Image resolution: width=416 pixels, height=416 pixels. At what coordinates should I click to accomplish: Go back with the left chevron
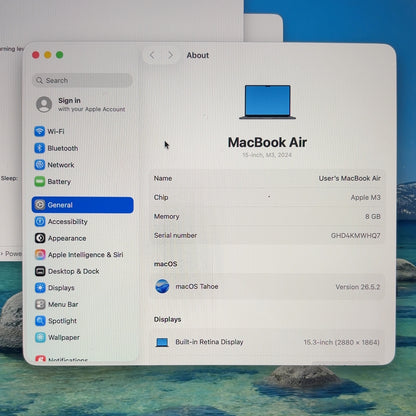click(x=152, y=55)
